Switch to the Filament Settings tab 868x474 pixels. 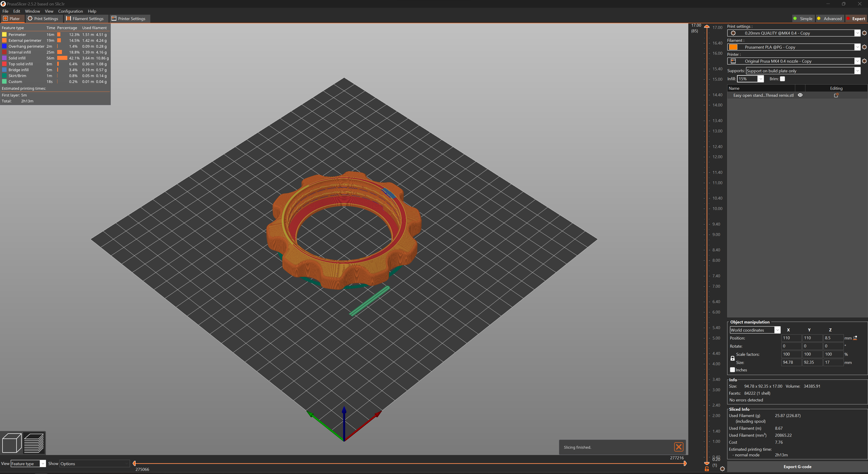point(85,19)
